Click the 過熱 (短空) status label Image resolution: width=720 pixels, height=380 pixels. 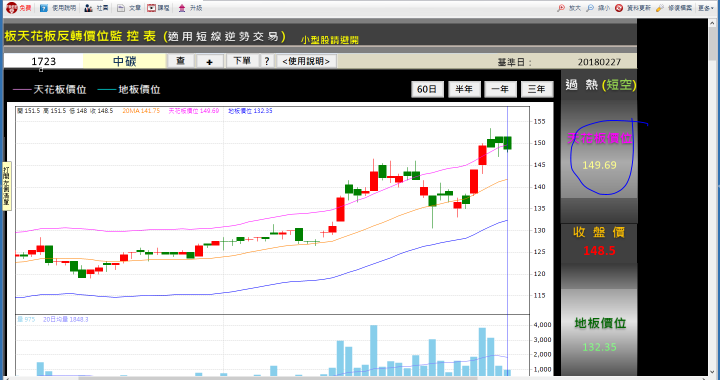(601, 85)
